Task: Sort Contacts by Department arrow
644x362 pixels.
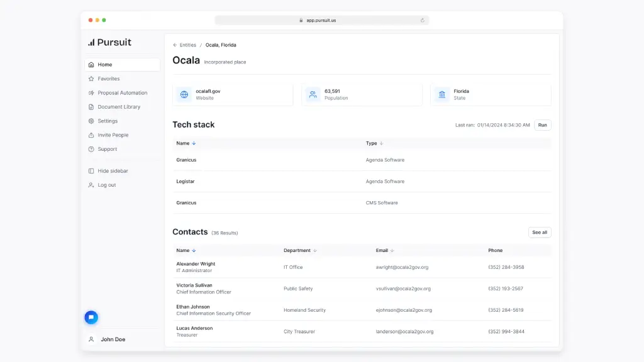Action: pos(315,250)
